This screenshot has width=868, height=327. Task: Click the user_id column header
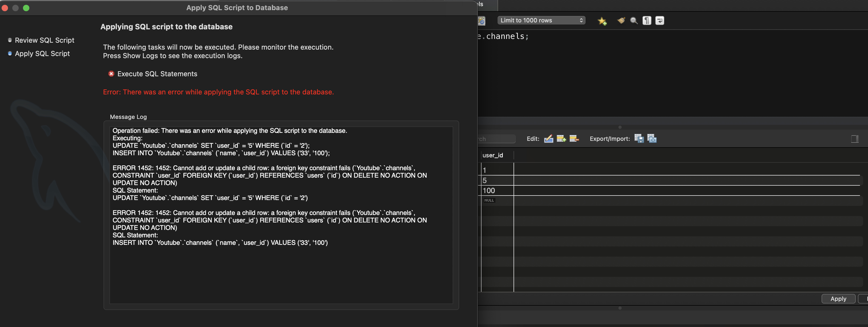point(493,155)
